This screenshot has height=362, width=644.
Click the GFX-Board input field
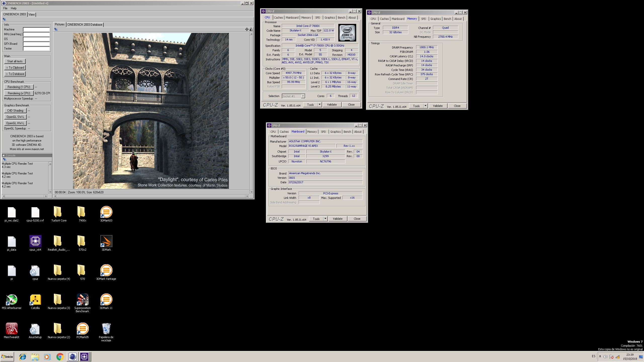pyautogui.click(x=36, y=44)
